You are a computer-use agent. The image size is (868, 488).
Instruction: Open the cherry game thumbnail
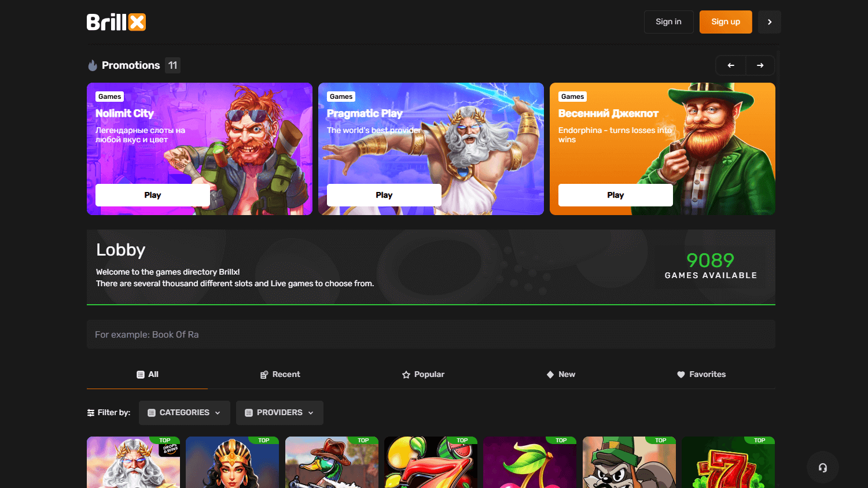530,462
